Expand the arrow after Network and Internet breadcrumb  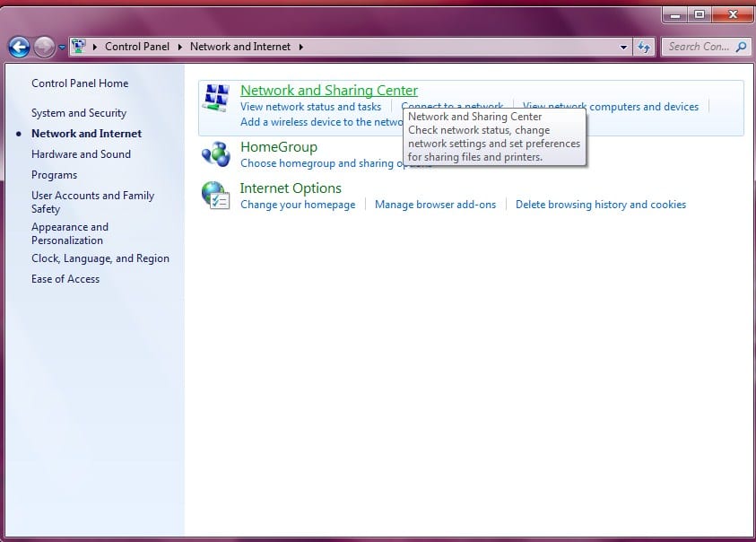pos(300,47)
